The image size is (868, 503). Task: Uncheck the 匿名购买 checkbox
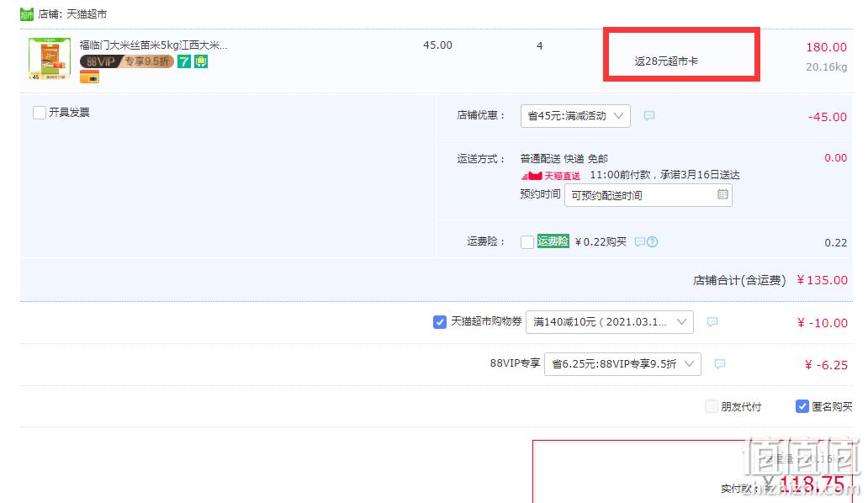point(802,406)
